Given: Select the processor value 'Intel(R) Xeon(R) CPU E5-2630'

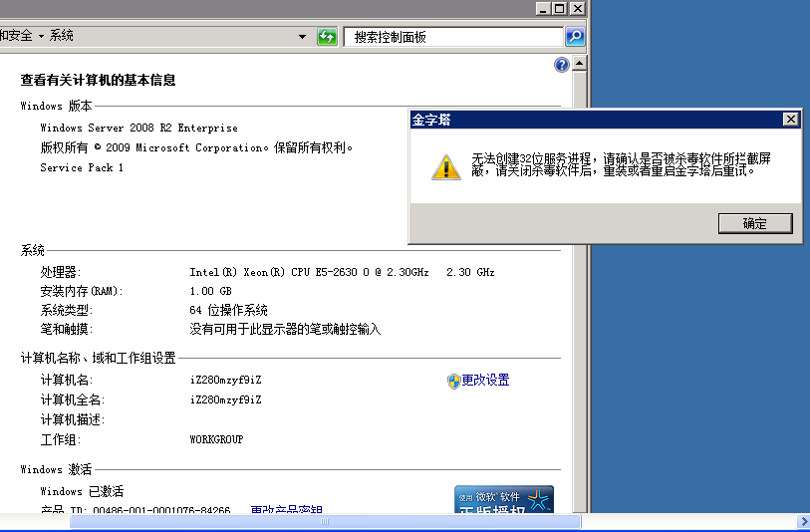Looking at the screenshot, I should (273, 272).
